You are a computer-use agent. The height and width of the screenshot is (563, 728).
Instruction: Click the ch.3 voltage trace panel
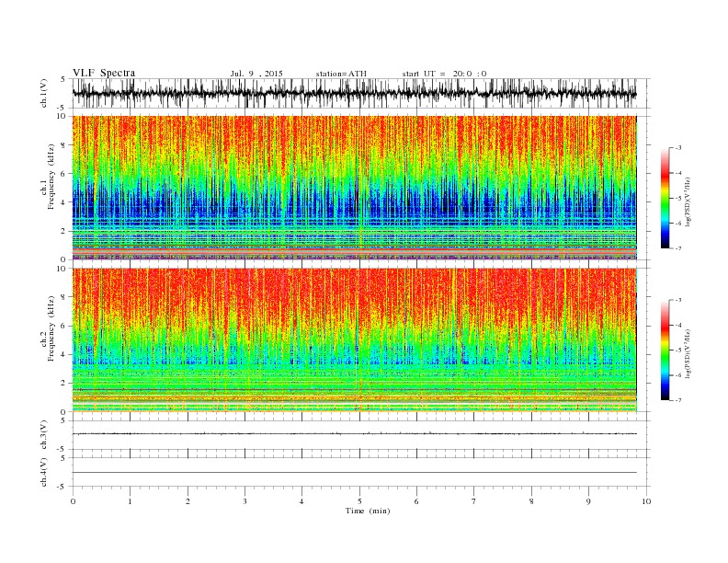tap(360, 435)
